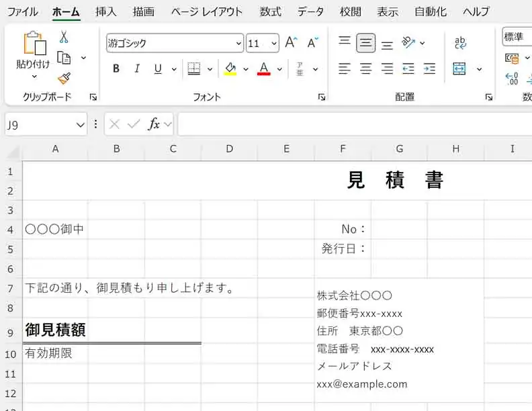Increase font size with larger A icon
The image size is (532, 411).
coord(291,43)
